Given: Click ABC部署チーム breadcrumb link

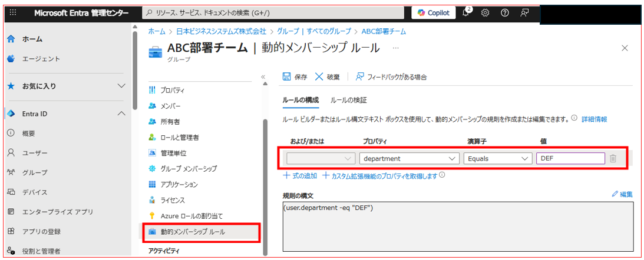Looking at the screenshot, I should (384, 31).
